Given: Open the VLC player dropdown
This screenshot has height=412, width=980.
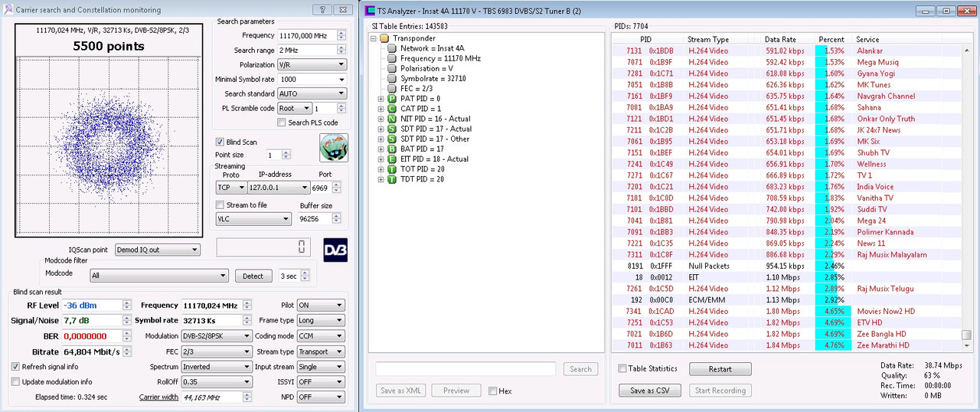Looking at the screenshot, I should 253,219.
